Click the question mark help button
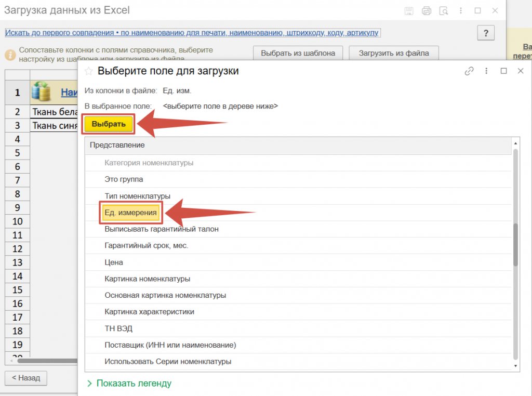The image size is (532, 396). 486,33
